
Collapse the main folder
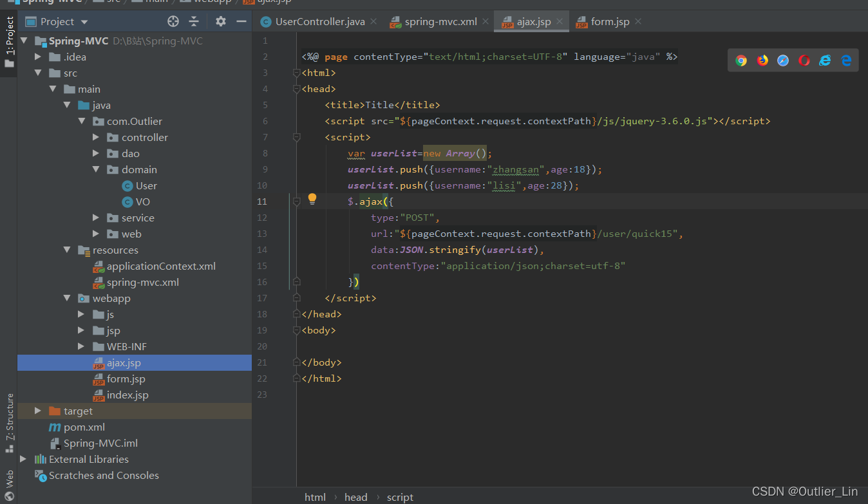point(53,89)
